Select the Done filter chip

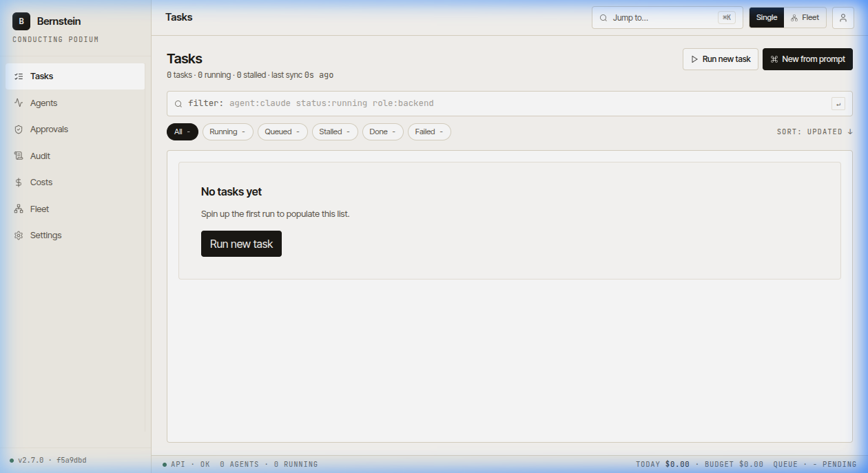383,132
